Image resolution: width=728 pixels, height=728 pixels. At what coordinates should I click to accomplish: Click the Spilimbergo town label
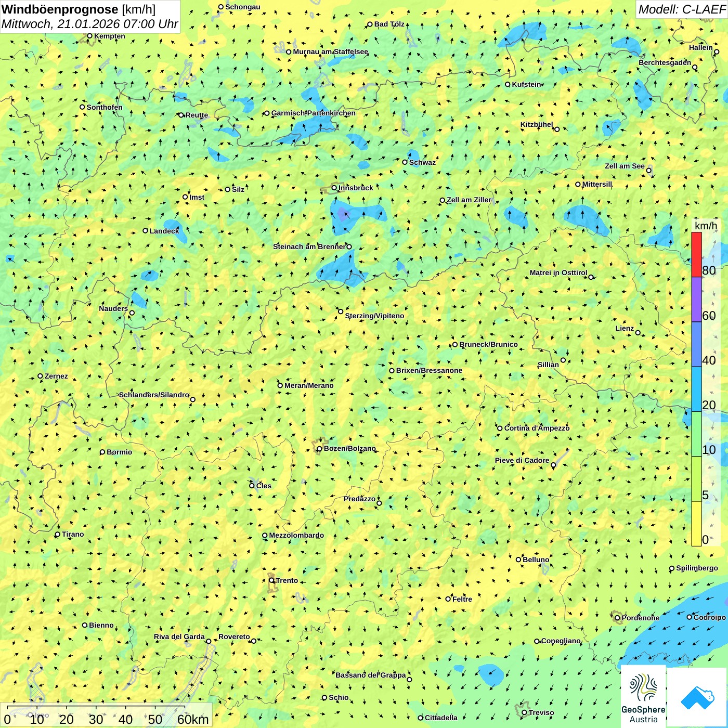point(697,568)
